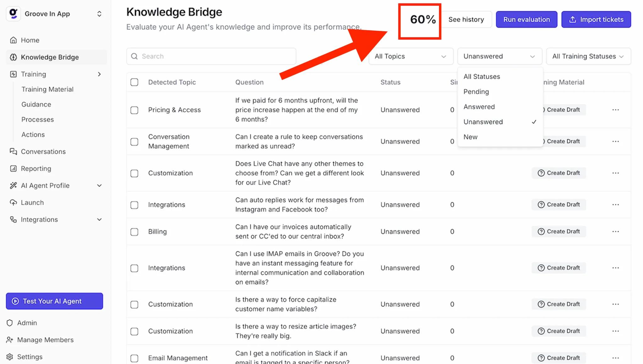Click the Manage Members person icon

point(10,340)
